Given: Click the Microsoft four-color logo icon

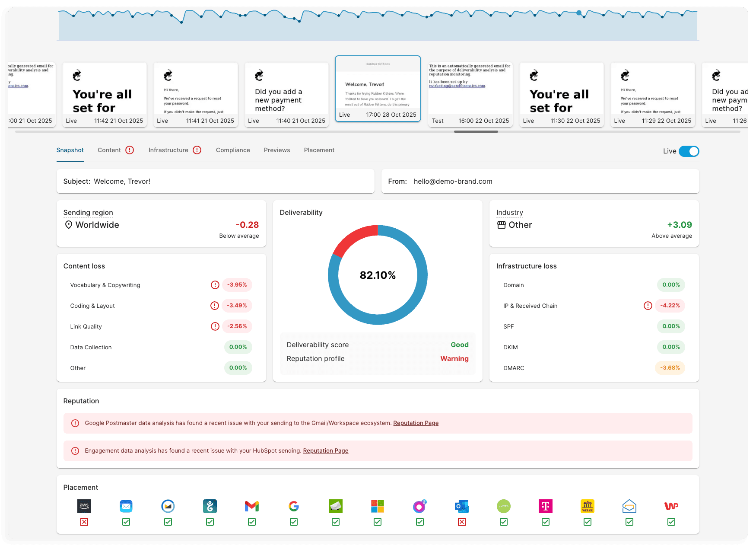Looking at the screenshot, I should [378, 506].
